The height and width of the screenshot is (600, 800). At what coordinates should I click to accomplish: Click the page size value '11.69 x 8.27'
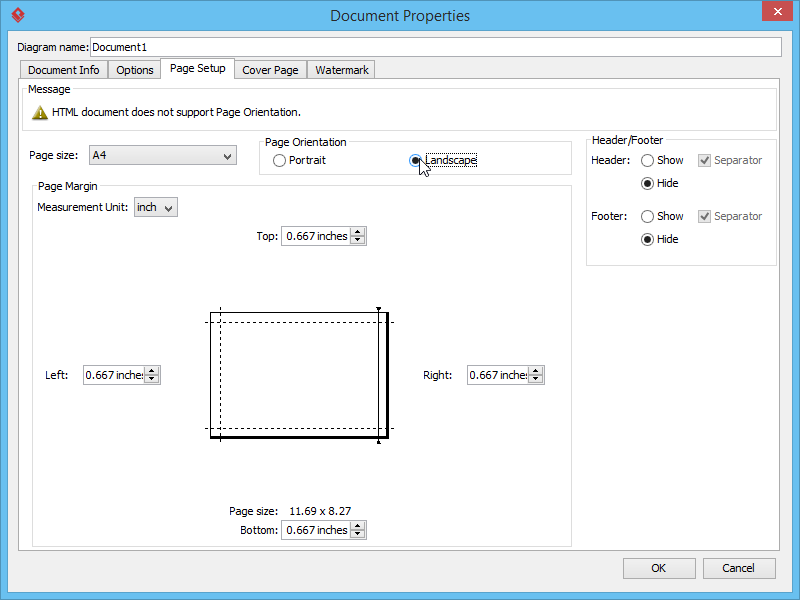point(320,511)
